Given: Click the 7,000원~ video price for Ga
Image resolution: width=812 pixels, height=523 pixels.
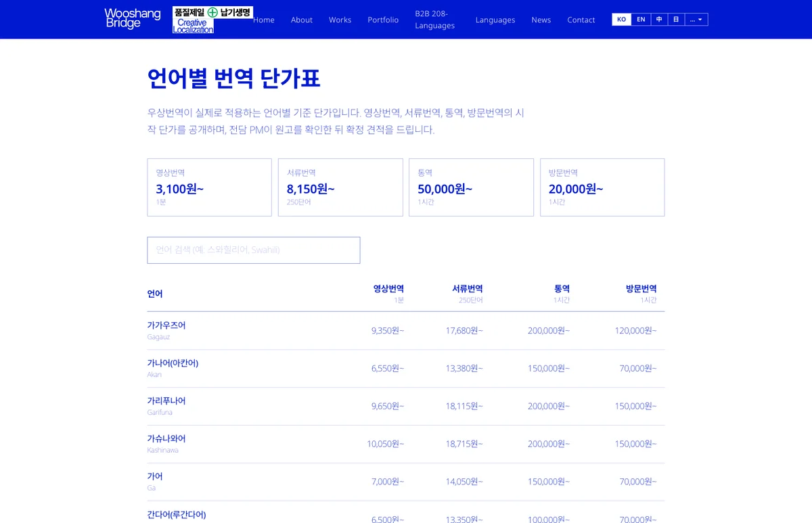Looking at the screenshot, I should point(388,482).
